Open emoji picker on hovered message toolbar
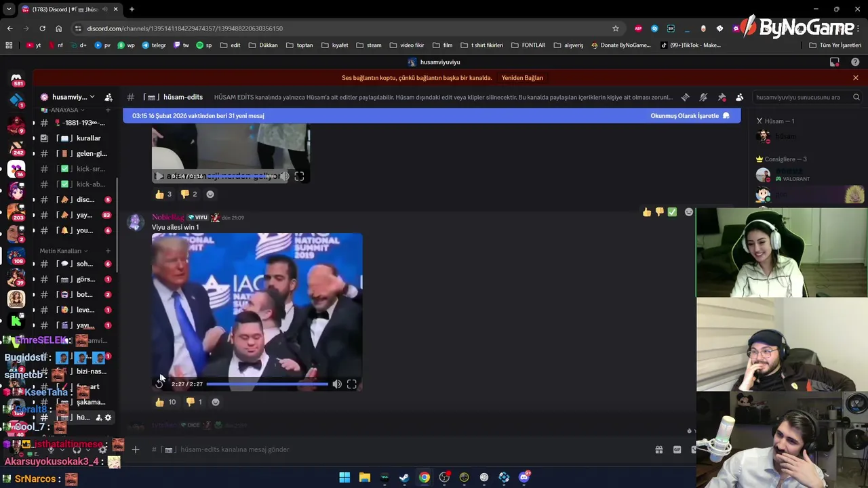This screenshot has height=488, width=868. coord(689,212)
